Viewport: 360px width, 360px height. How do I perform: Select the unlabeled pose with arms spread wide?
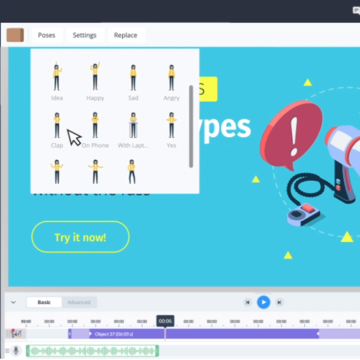pyautogui.click(x=95, y=172)
